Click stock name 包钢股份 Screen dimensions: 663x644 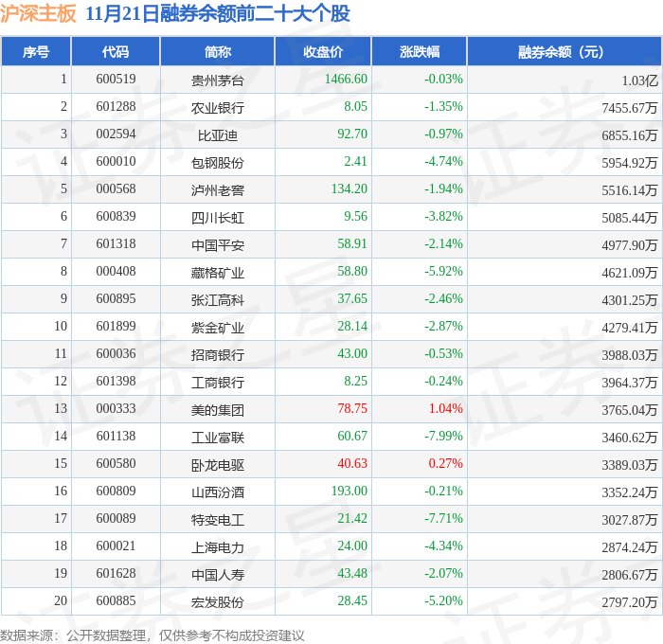217,163
